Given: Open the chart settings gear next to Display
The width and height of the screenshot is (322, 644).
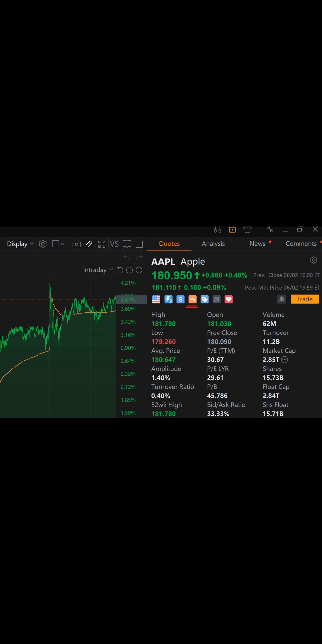Looking at the screenshot, I should [x=43, y=244].
